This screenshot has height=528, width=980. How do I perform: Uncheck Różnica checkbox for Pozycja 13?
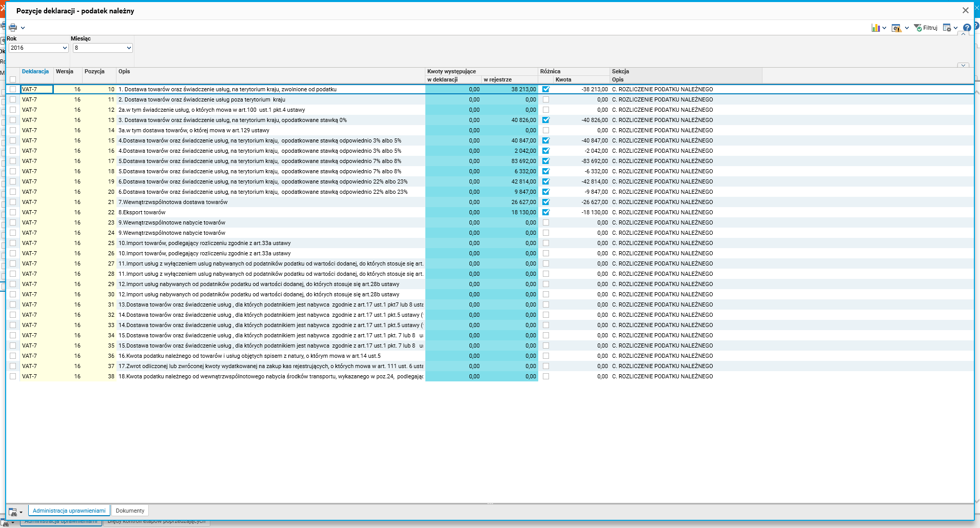point(546,120)
